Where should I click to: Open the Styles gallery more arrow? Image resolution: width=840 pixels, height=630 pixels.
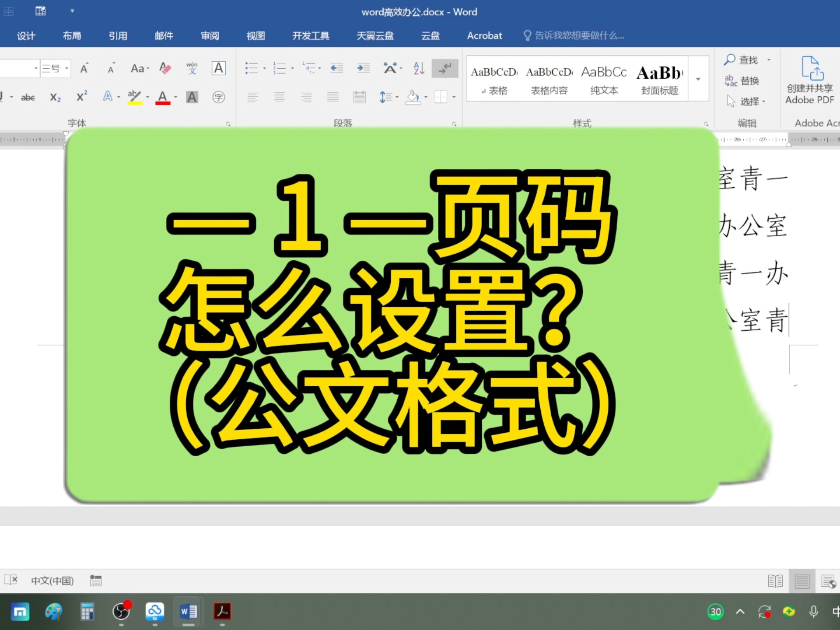pyautogui.click(x=697, y=79)
